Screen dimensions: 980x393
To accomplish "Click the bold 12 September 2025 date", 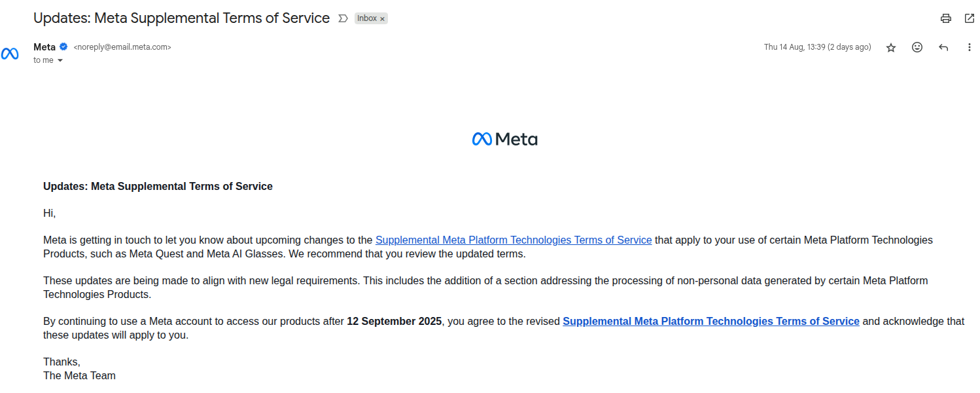I will tap(394, 321).
